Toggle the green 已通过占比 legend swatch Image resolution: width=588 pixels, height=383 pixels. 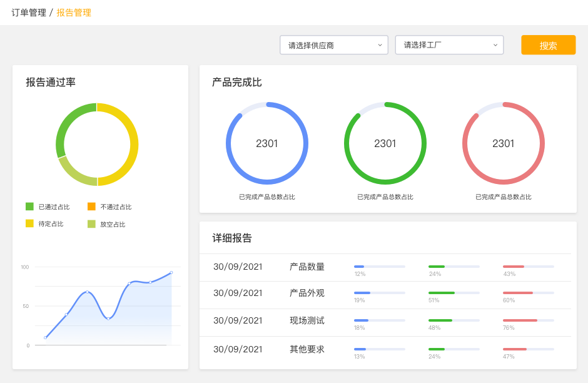(x=29, y=207)
